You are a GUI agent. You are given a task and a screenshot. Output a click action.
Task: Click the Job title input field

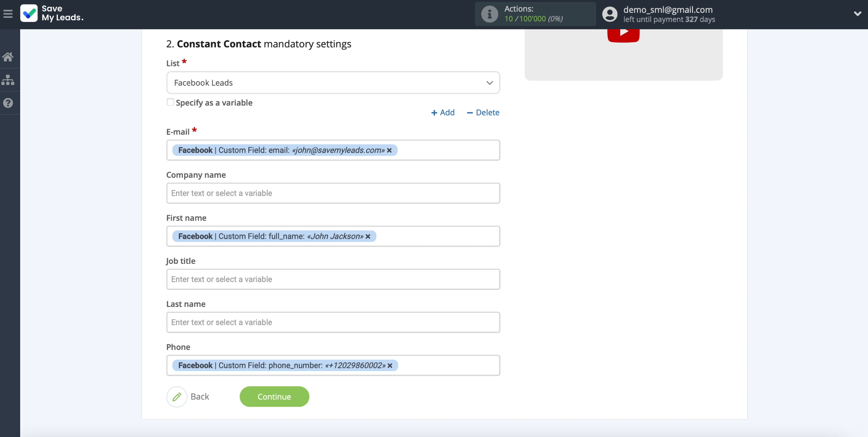click(333, 279)
